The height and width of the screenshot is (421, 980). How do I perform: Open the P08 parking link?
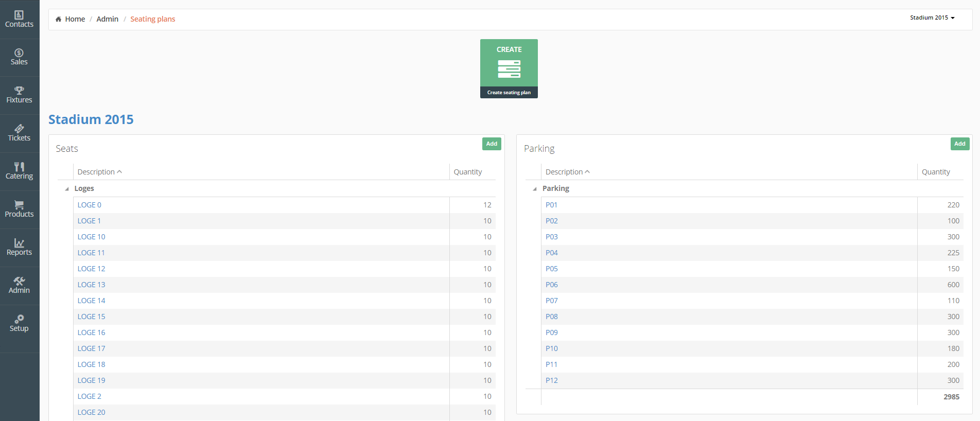551,317
